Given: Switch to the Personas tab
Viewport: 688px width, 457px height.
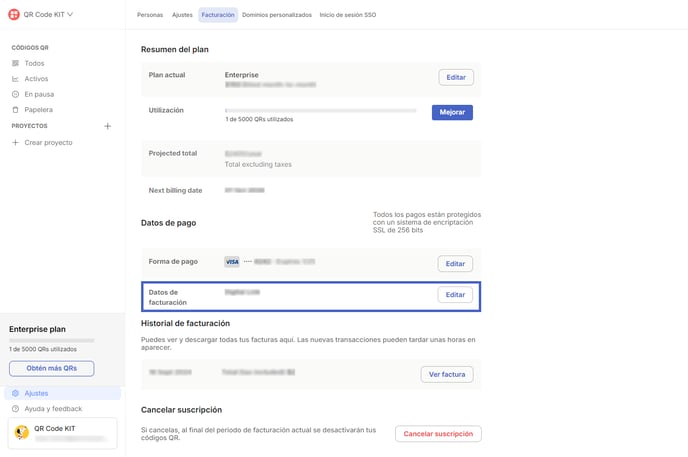Looking at the screenshot, I should coord(150,15).
